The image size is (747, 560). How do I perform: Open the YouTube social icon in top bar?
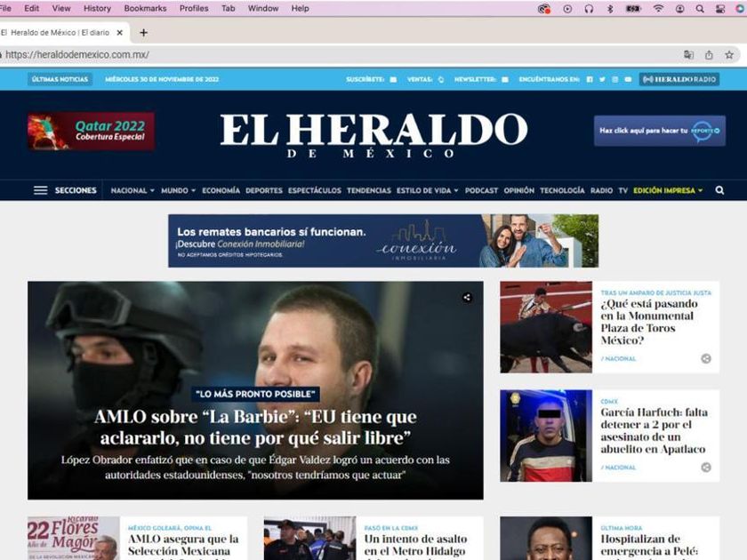click(628, 79)
